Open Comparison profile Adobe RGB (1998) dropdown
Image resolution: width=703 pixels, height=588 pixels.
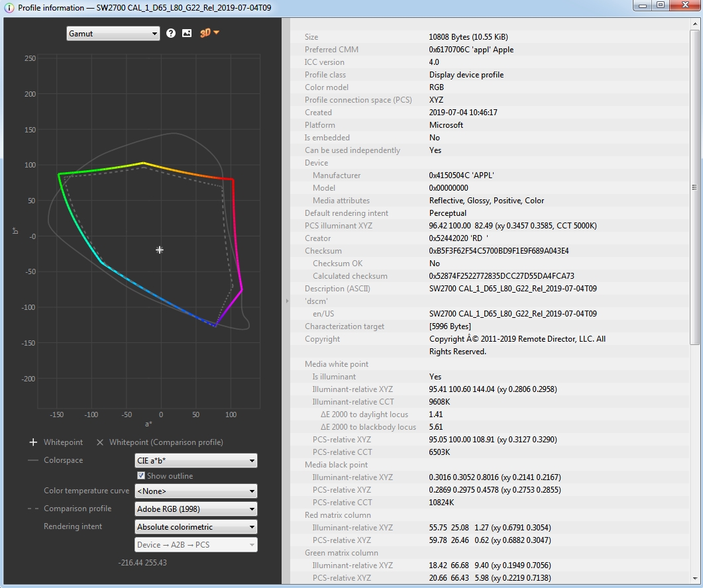pos(196,509)
